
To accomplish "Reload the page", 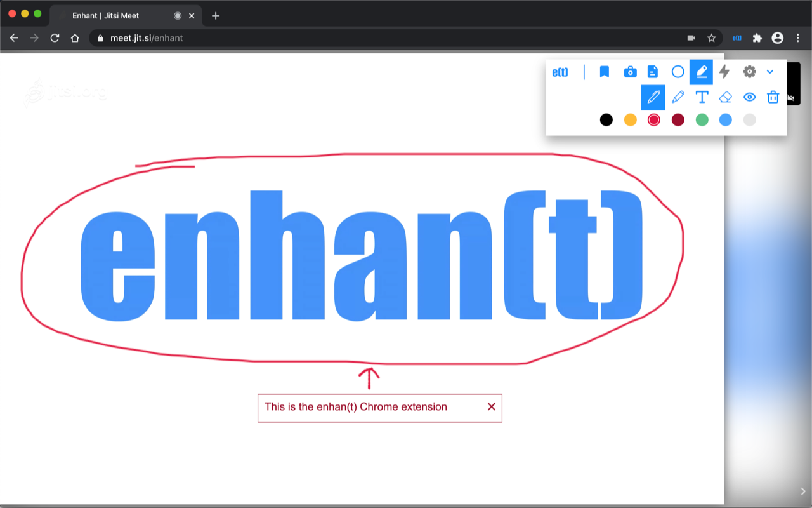I will point(55,38).
